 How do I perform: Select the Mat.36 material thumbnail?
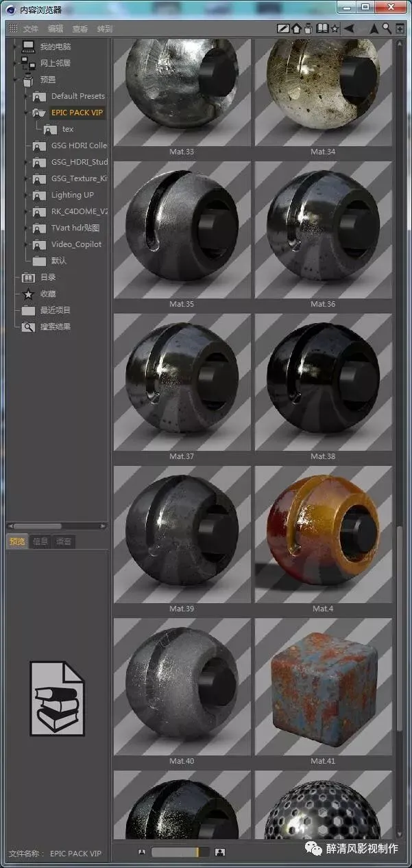[x=324, y=230]
